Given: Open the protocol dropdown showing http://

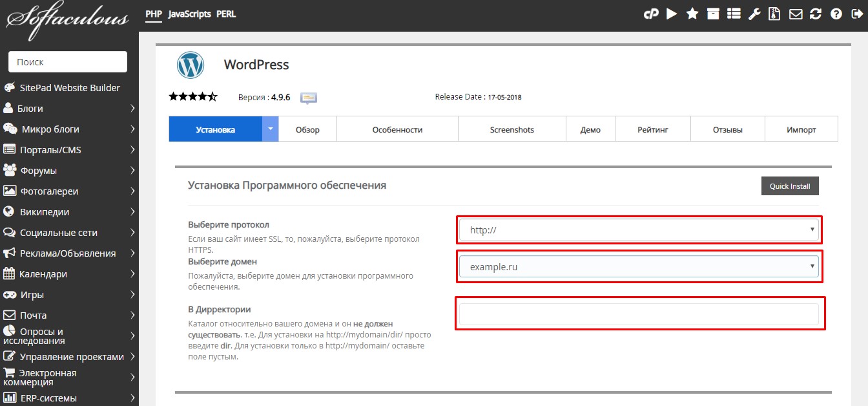Looking at the screenshot, I should pos(639,230).
